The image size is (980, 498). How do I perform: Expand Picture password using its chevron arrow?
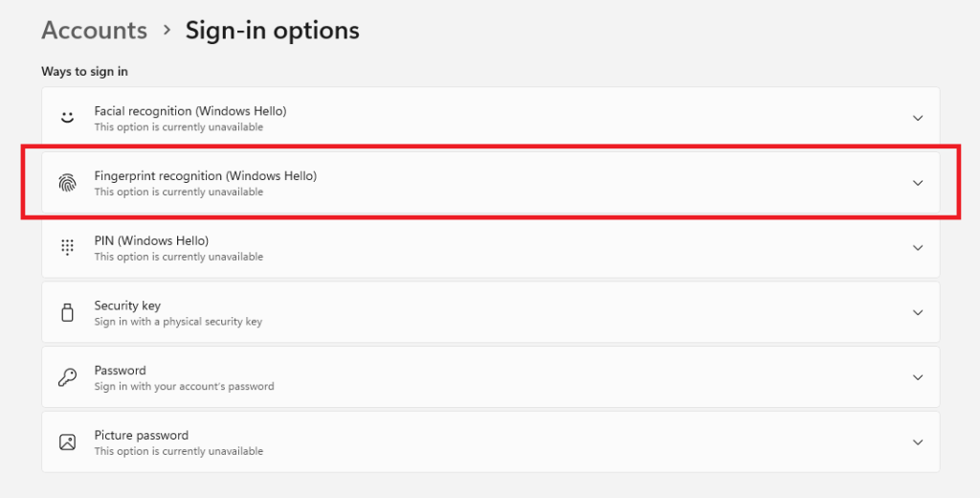point(918,442)
